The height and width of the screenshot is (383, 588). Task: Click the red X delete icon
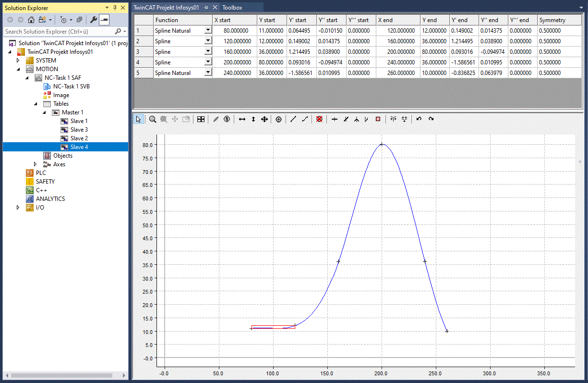pyautogui.click(x=319, y=119)
